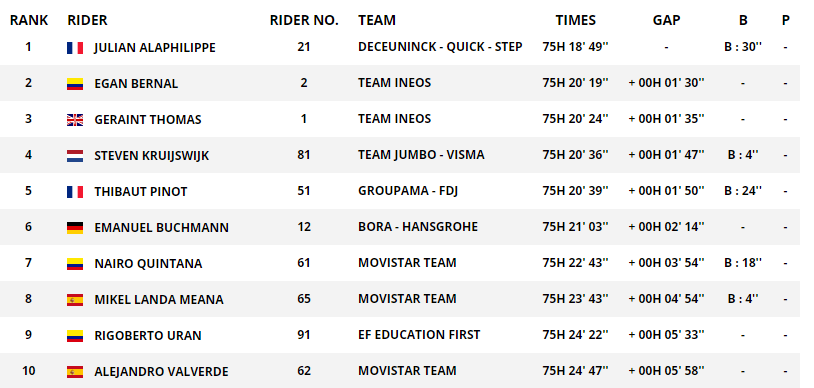Select the TIMES column header
Screen dimensions: 814x388
click(575, 20)
